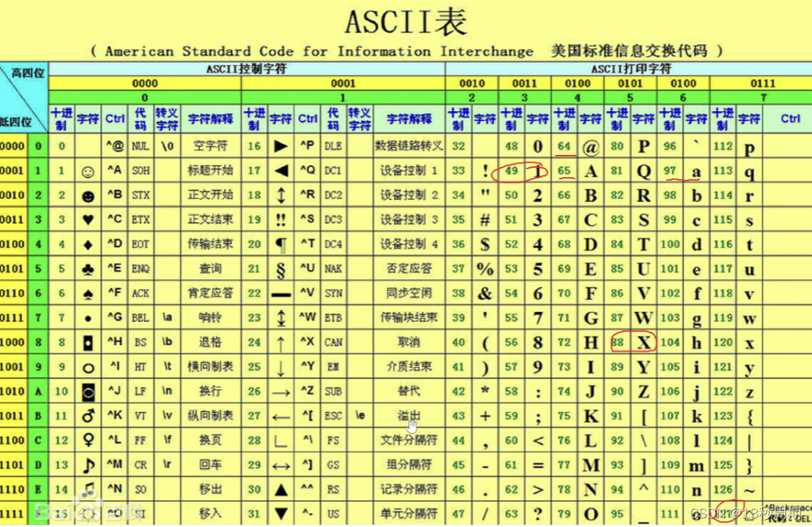
Task: Click the tilde character beside decimal 126
Action: click(x=750, y=490)
